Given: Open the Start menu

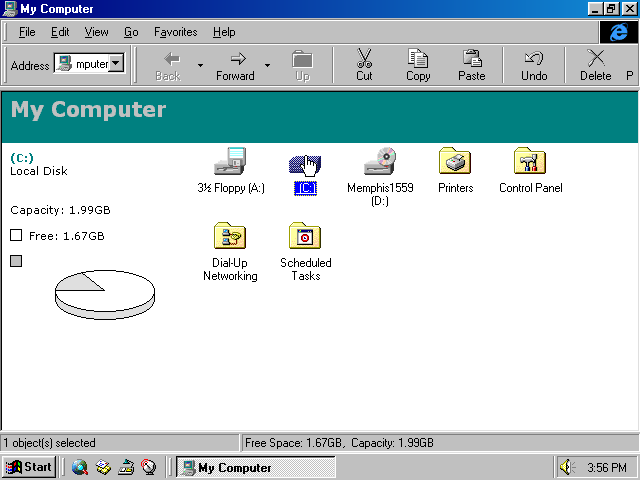Looking at the screenshot, I should click(29, 467).
